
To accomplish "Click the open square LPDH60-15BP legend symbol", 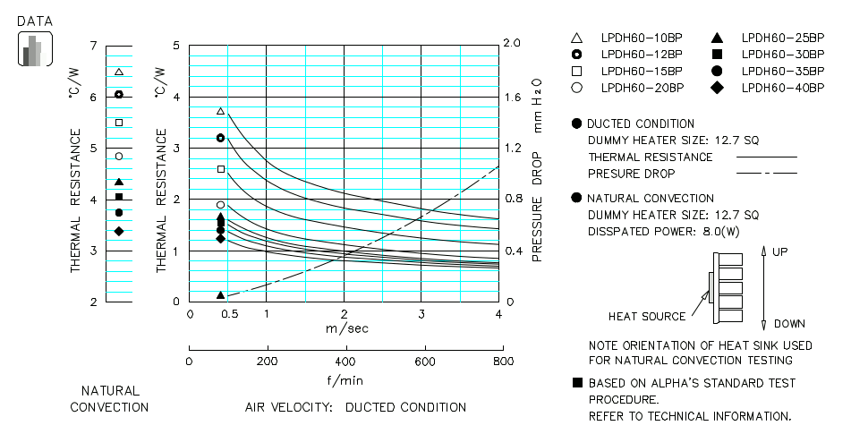I will (577, 71).
